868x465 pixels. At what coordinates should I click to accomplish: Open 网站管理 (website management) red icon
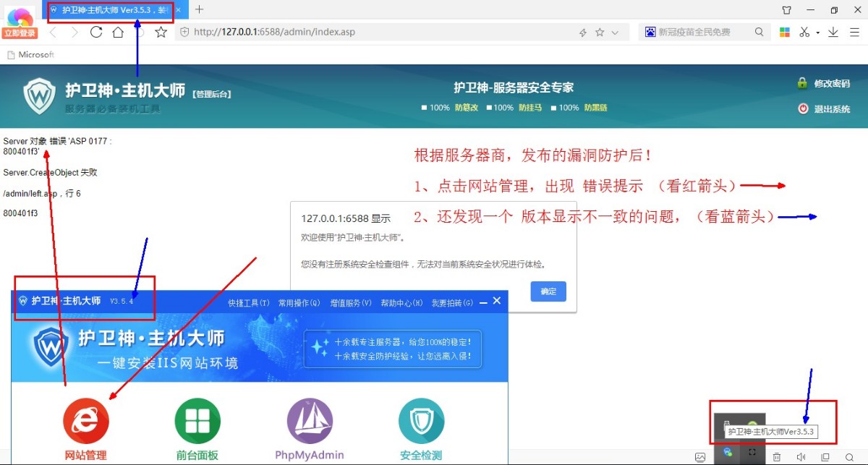click(x=86, y=421)
